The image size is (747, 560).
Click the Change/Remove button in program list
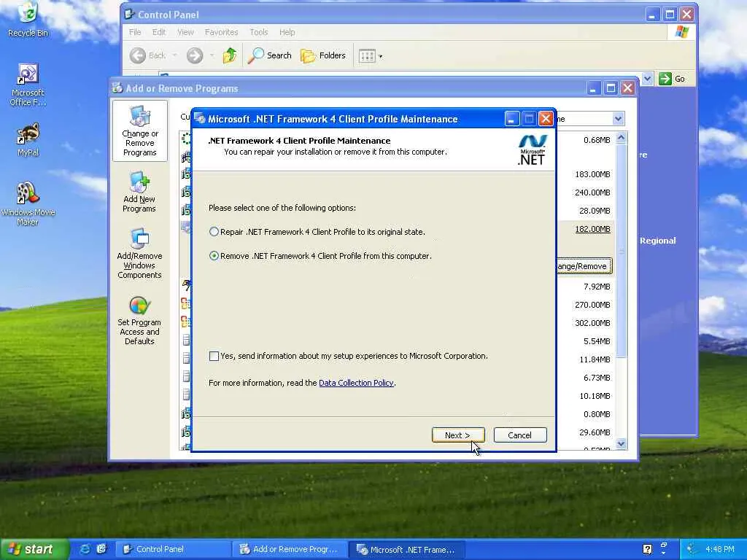click(584, 266)
